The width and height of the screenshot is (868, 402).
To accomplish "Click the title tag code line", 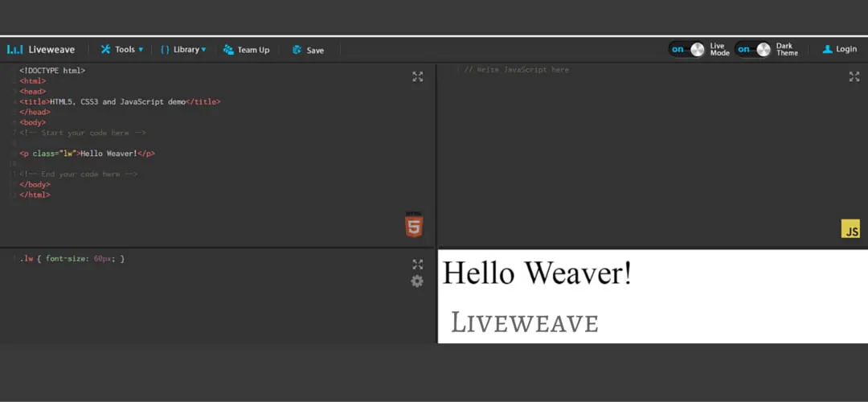I will click(120, 102).
